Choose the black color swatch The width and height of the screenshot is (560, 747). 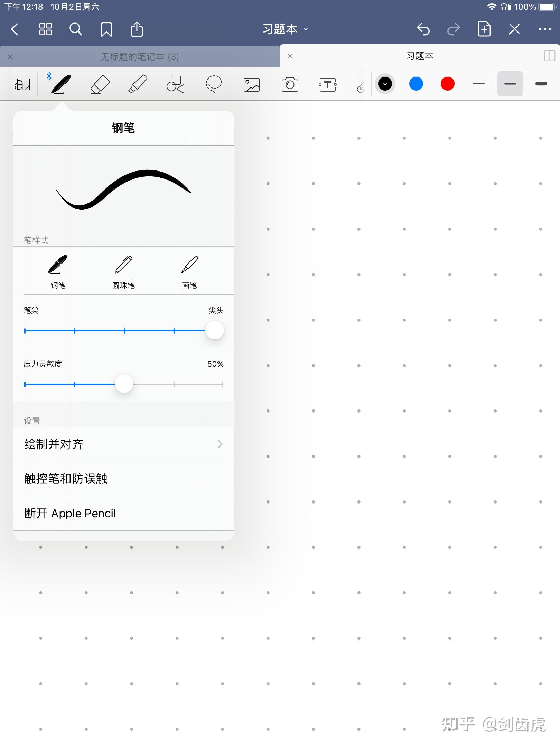pyautogui.click(x=385, y=84)
